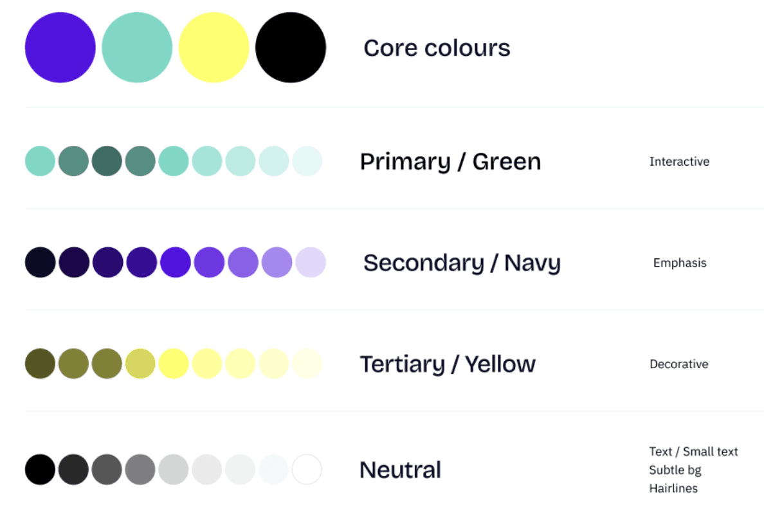
Task: Click the mid-grey fourth swatch in Neutral row
Action: (x=140, y=470)
